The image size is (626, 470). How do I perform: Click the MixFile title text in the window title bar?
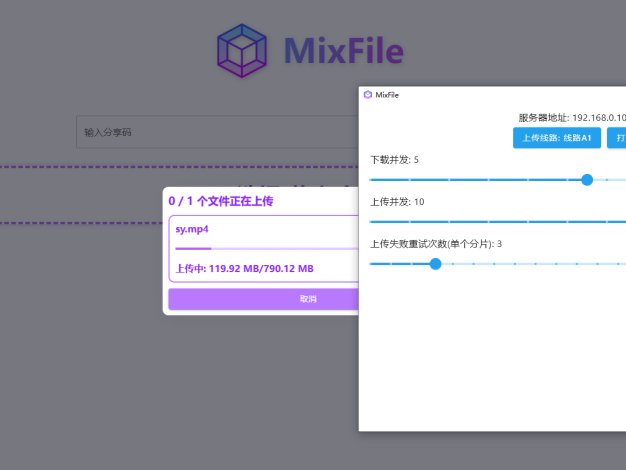pos(387,95)
